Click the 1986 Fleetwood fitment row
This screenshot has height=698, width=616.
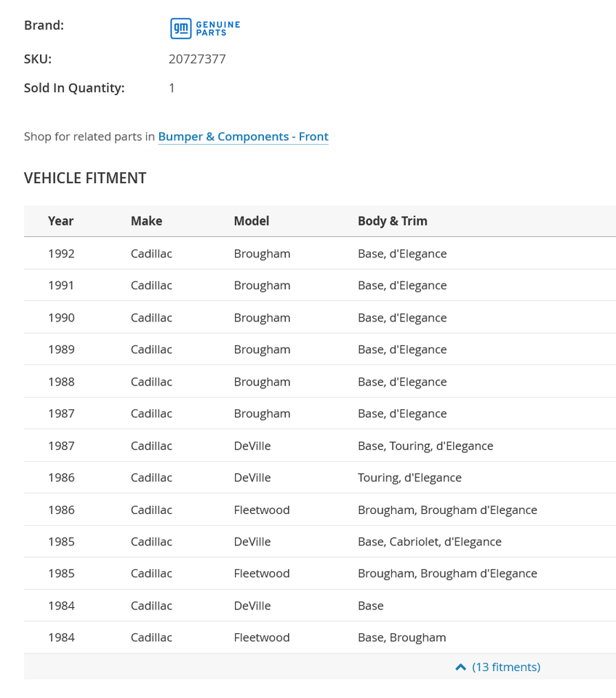click(x=320, y=510)
